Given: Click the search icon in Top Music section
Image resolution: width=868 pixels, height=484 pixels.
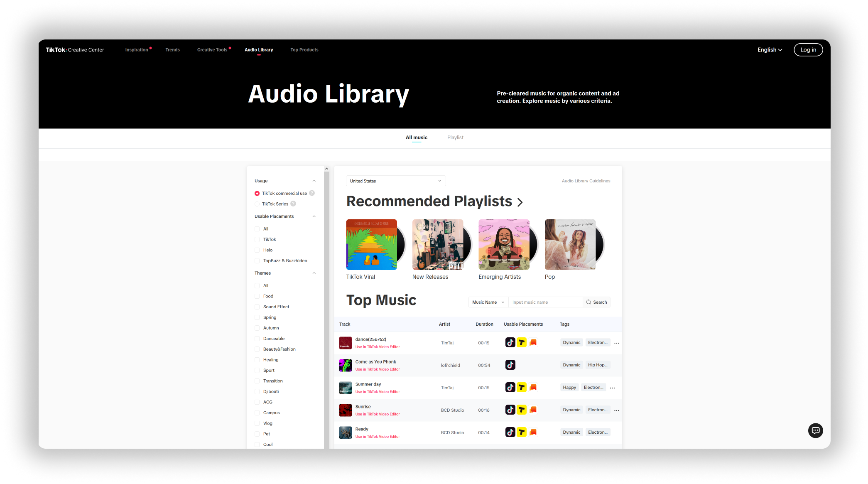Looking at the screenshot, I should click(588, 302).
